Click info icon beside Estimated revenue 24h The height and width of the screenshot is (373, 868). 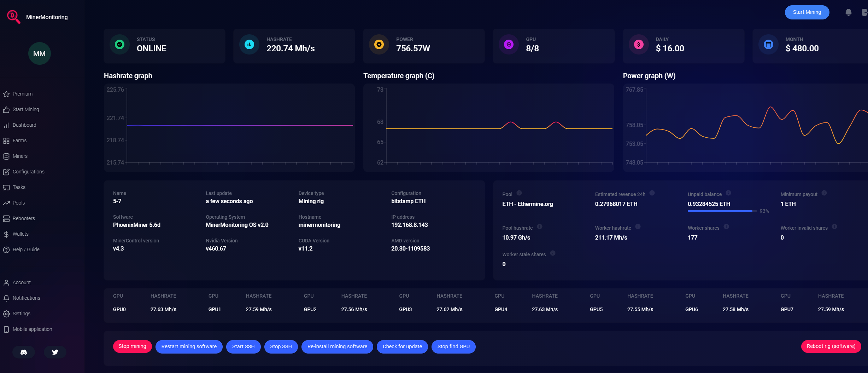(x=652, y=193)
